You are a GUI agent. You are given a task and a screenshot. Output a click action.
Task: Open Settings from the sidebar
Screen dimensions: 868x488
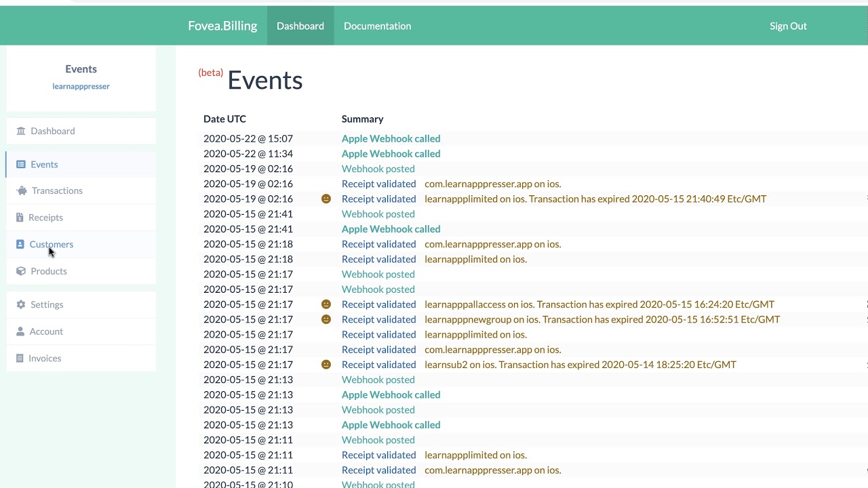pos(81,304)
